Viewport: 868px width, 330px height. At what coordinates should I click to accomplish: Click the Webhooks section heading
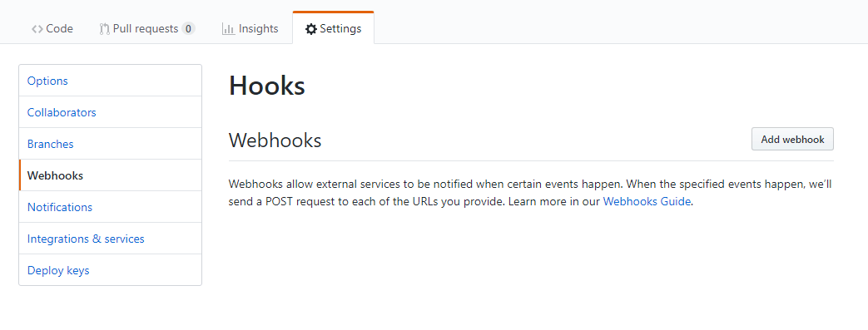tap(275, 140)
